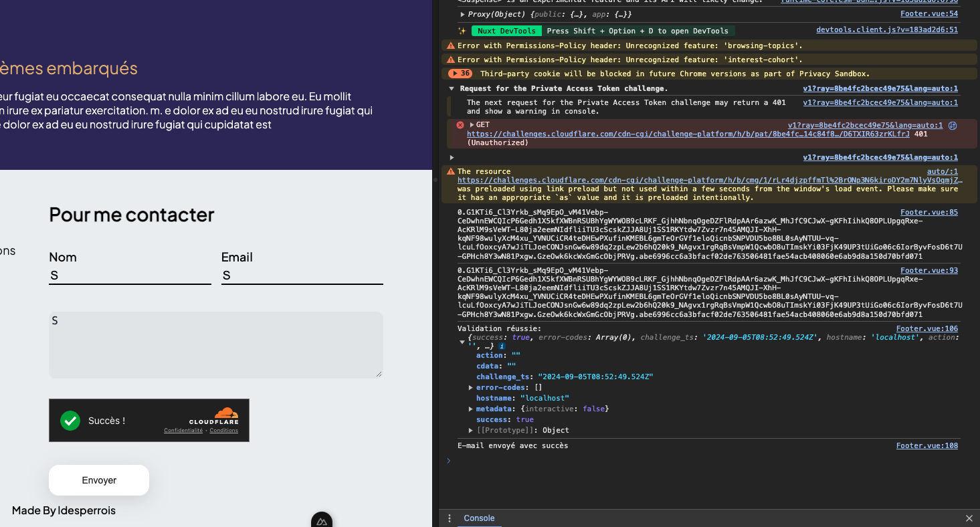Viewport: 980px width, 527px height.
Task: Open the Confidentialité link in the Cloudflare widget
Action: pos(183,430)
